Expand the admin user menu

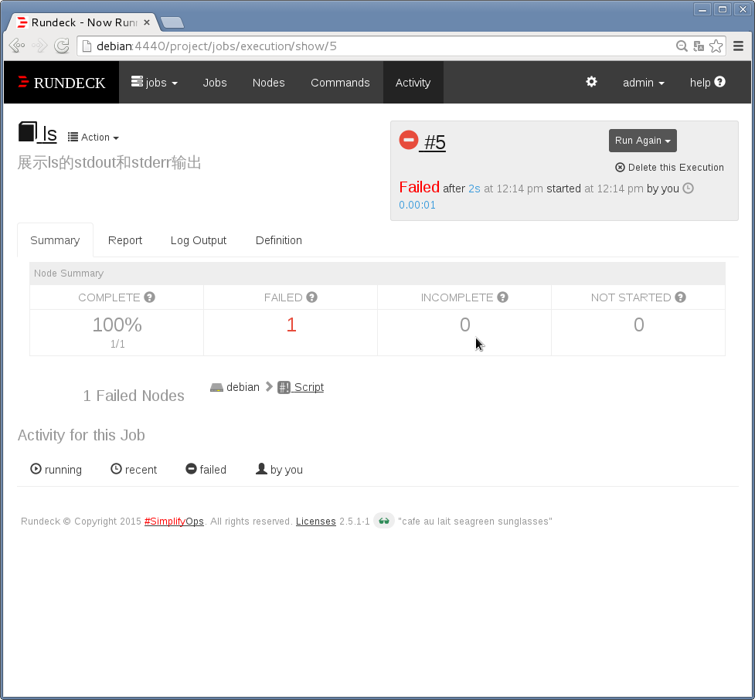tap(643, 83)
